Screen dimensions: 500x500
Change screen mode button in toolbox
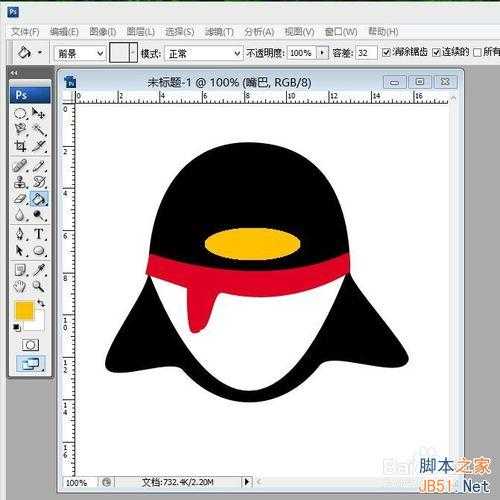[30, 364]
